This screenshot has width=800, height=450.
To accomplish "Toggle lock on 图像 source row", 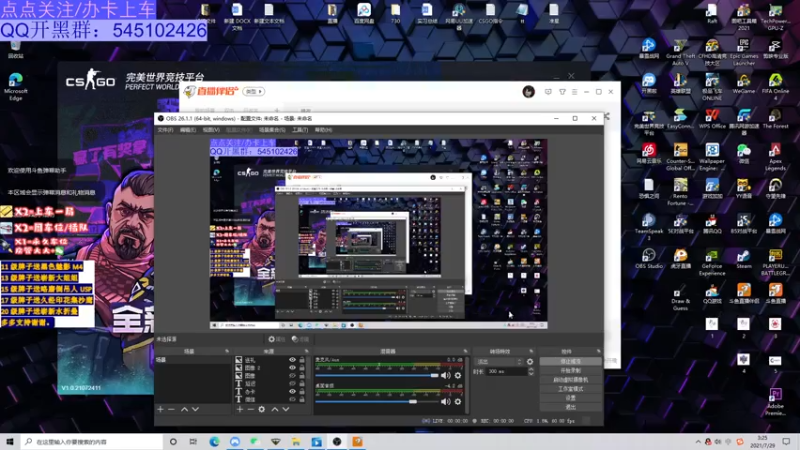I will click(302, 376).
